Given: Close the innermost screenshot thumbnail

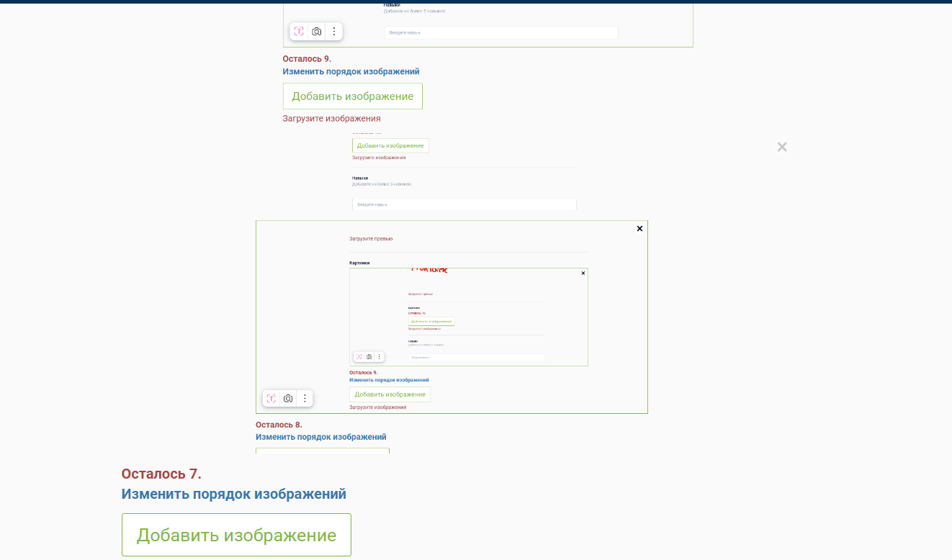Looking at the screenshot, I should 583,273.
